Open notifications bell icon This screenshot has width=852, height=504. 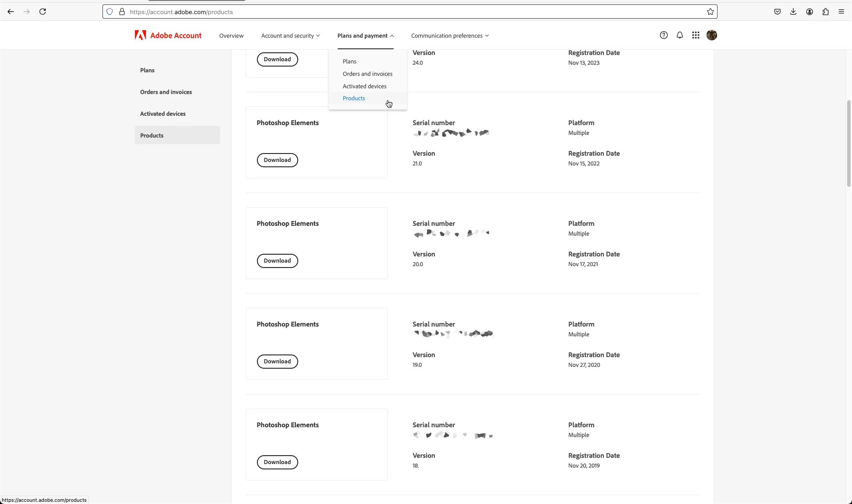click(679, 35)
